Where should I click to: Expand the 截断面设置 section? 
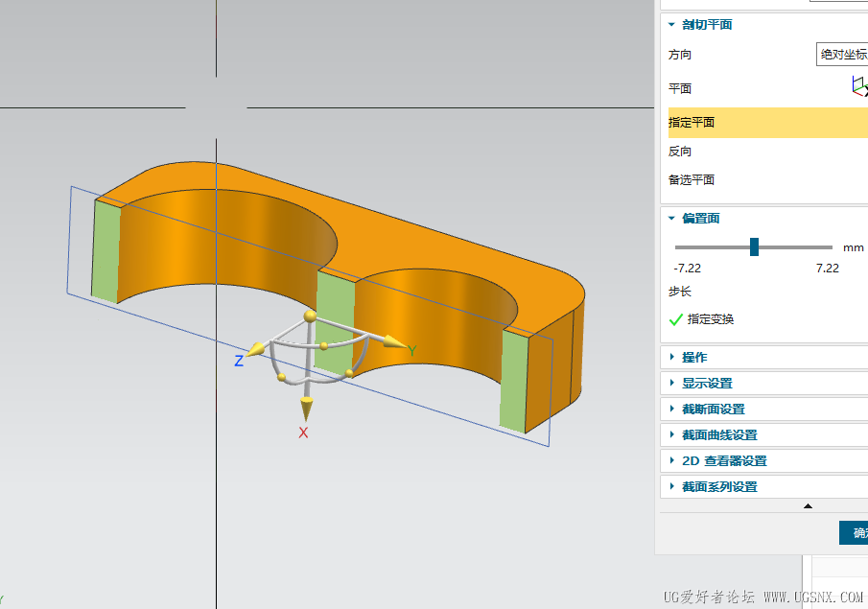[x=671, y=410]
